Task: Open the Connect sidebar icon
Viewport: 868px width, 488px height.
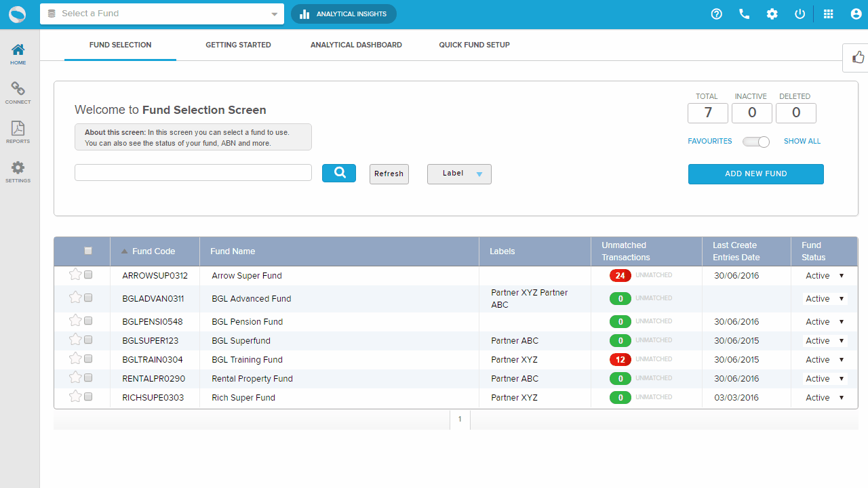Action: 18,92
